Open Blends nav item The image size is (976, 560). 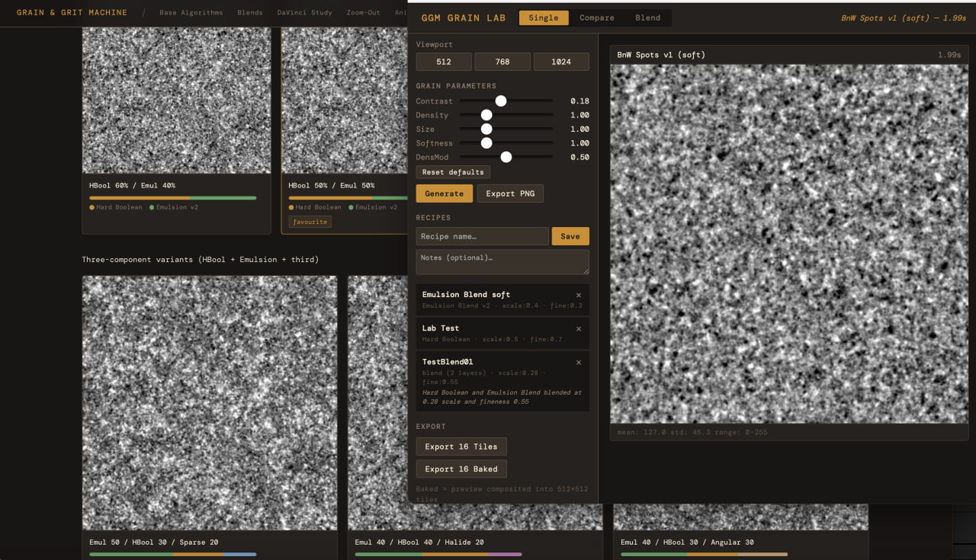coord(250,13)
